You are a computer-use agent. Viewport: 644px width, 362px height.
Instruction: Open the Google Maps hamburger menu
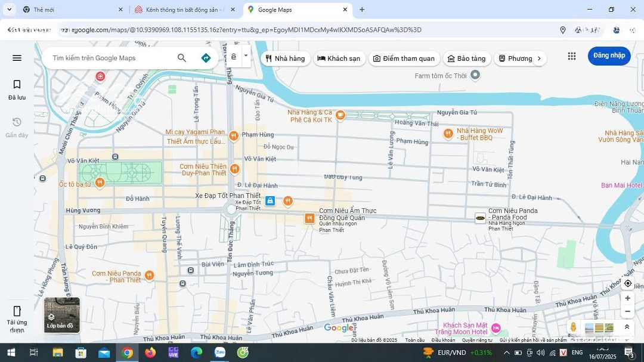coord(17,58)
